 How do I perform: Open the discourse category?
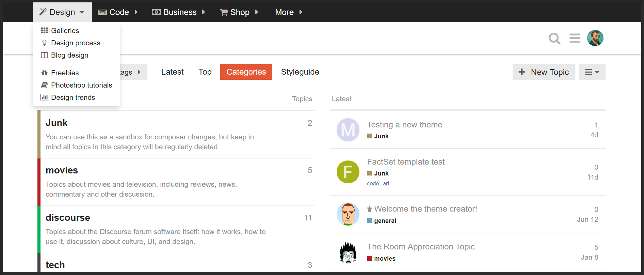click(68, 218)
